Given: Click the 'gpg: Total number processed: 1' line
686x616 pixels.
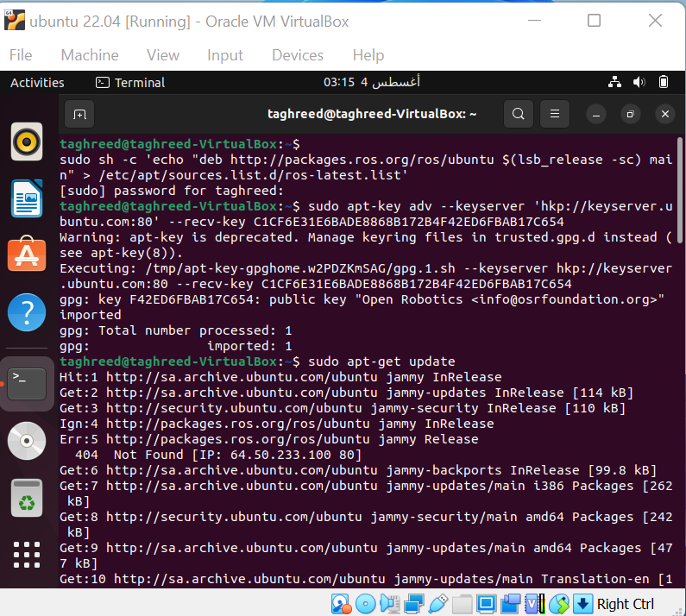Looking at the screenshot, I should (x=176, y=330).
